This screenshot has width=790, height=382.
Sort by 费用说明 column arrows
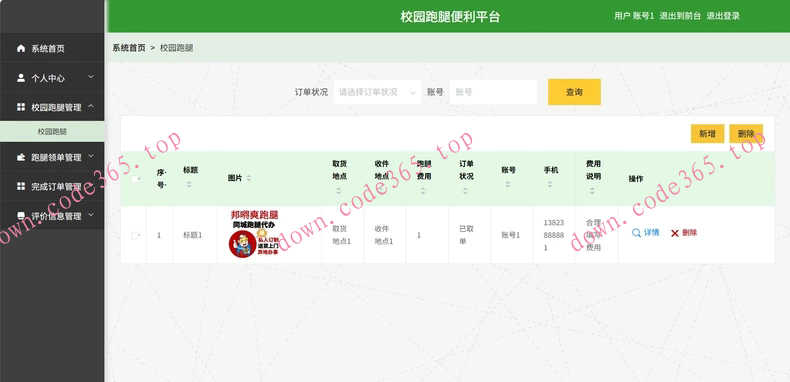click(592, 190)
